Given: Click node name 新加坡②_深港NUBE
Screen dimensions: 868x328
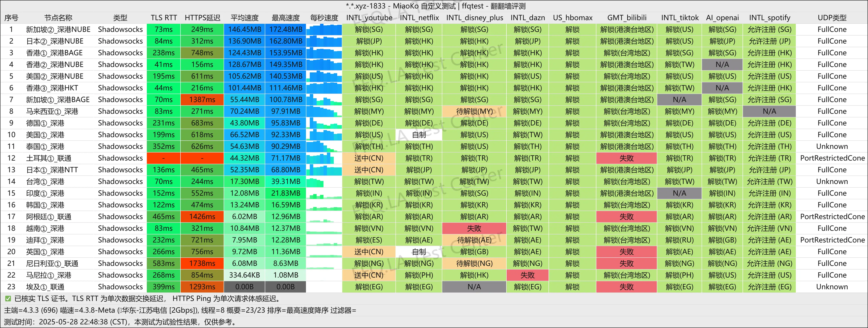Looking at the screenshot, I should 58,29.
